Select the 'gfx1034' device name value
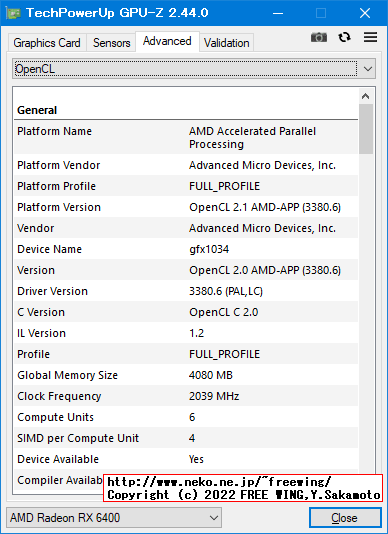Screen dimensions: 388x534 (209, 250)
